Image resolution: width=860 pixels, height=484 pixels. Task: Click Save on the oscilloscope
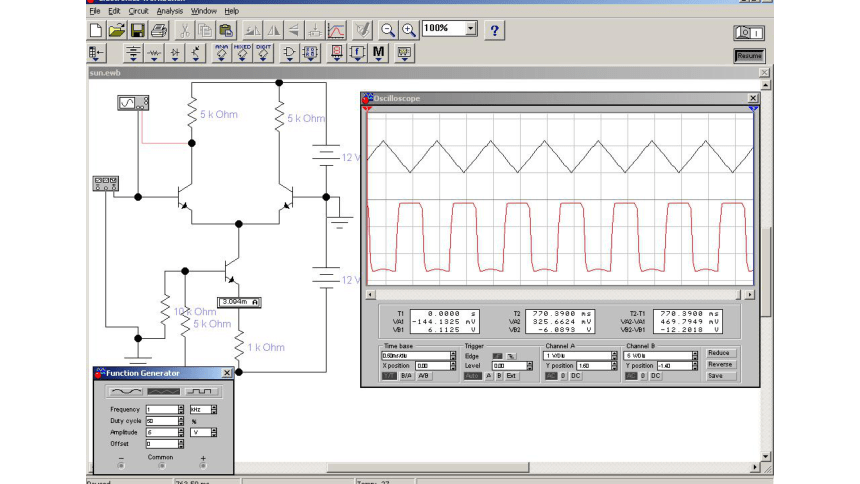tap(720, 376)
